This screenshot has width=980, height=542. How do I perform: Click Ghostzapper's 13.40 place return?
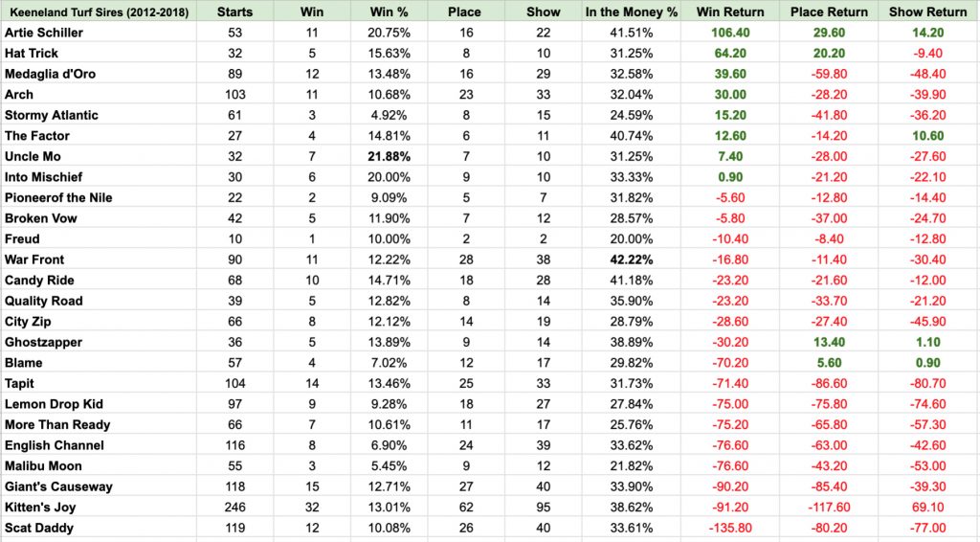coord(829,342)
